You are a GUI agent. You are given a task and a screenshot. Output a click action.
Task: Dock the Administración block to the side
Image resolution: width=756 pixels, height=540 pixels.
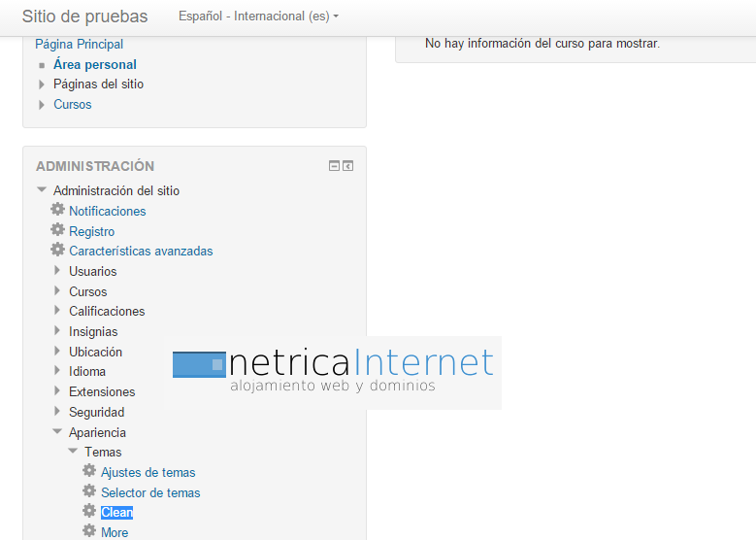348,166
